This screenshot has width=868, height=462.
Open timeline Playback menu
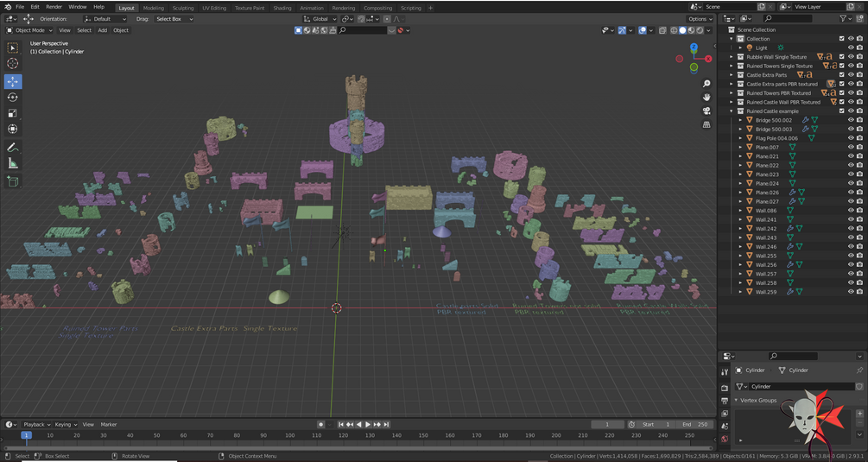coord(36,424)
